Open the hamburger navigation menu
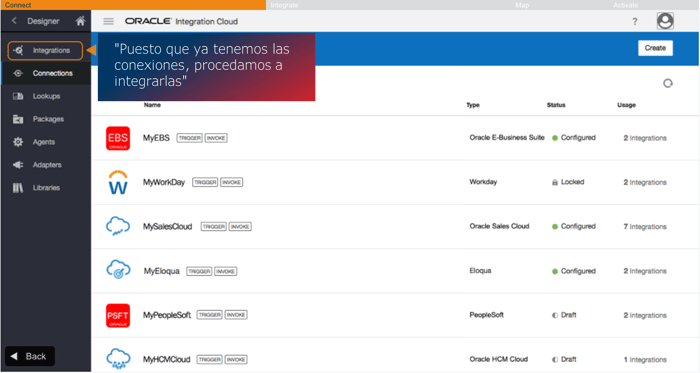Viewport: 700px width, 373px height. (x=108, y=21)
